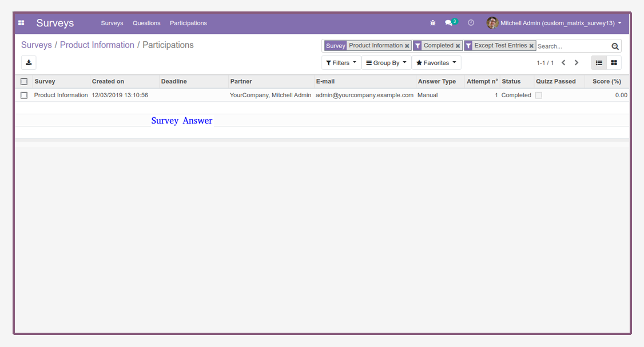Remove the Completed filter facet
Image resolution: width=644 pixels, height=347 pixels.
(x=458, y=46)
